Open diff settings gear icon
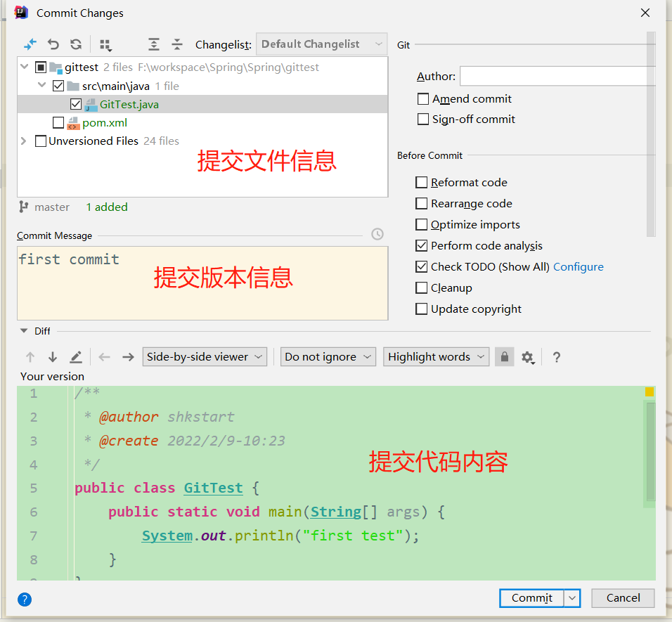The image size is (672, 622). pyautogui.click(x=528, y=357)
